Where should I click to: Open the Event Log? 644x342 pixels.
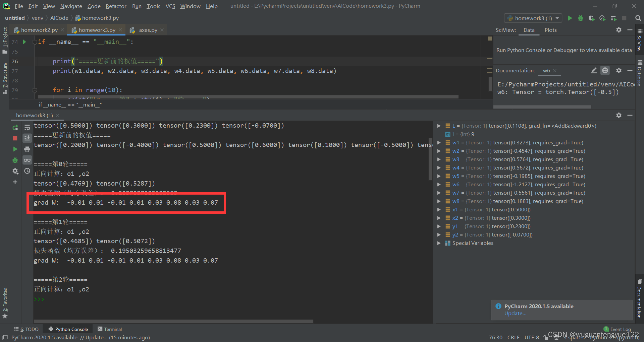[617, 329]
